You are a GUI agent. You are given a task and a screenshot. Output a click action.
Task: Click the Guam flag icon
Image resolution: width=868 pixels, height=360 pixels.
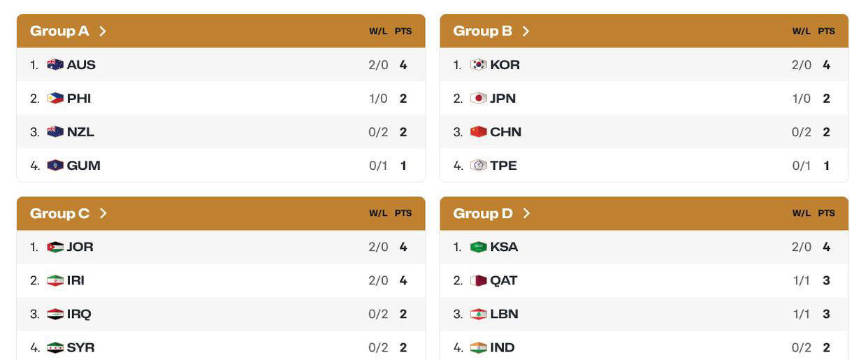[55, 166]
